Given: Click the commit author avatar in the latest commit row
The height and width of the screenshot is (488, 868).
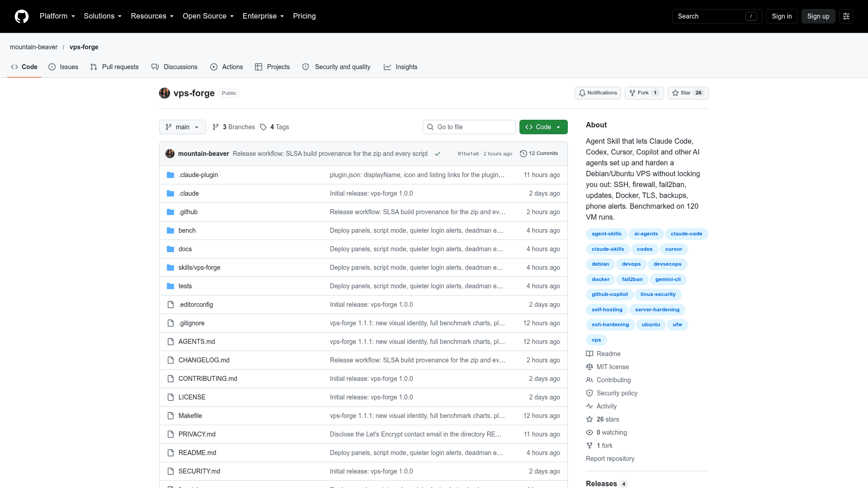Looking at the screenshot, I should point(170,154).
